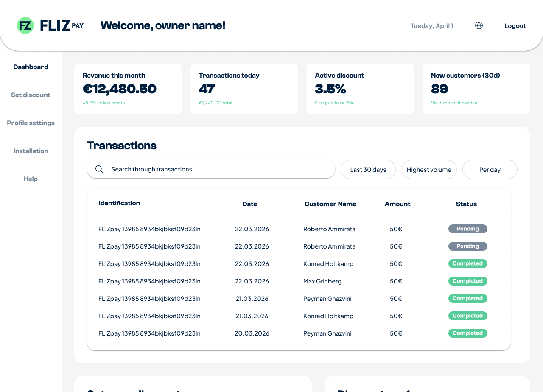The image size is (543, 392).
Task: Click the Identification column header
Action: click(x=119, y=203)
